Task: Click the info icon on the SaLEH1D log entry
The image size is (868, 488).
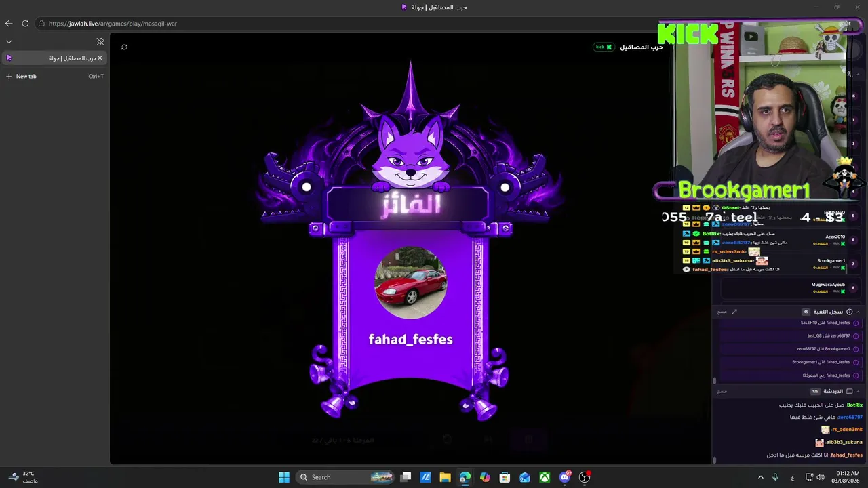Action: click(x=856, y=323)
